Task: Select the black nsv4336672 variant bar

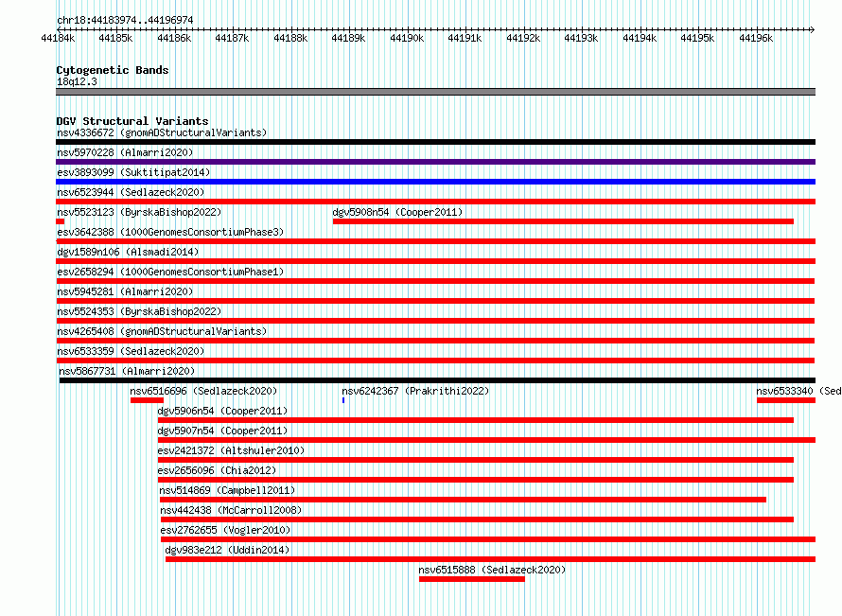Action: (435, 142)
